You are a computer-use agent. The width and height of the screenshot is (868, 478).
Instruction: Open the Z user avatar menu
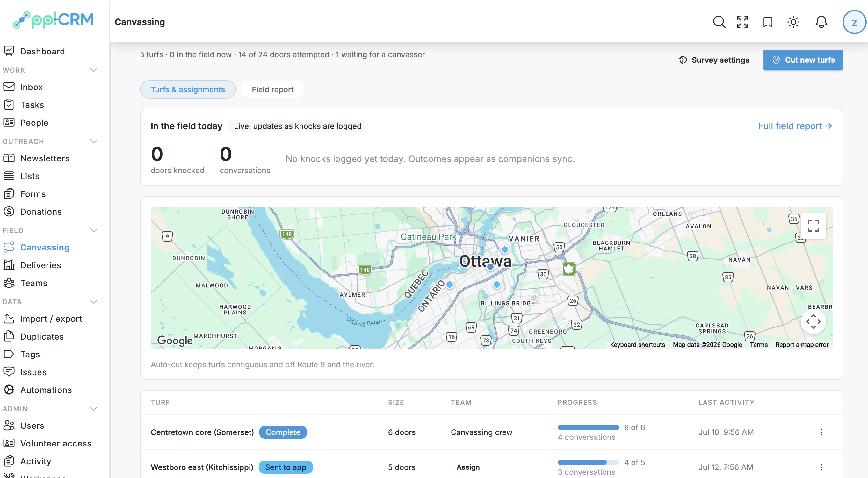click(854, 22)
